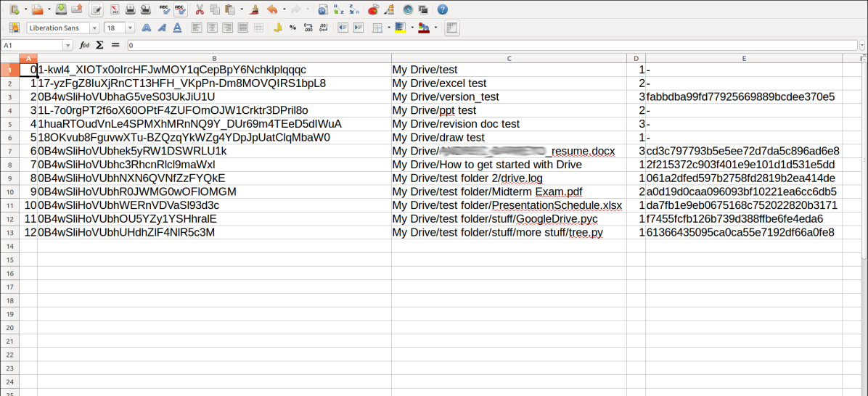Open the recent documents arrow beside Open
The image size is (868, 396).
(x=49, y=9)
